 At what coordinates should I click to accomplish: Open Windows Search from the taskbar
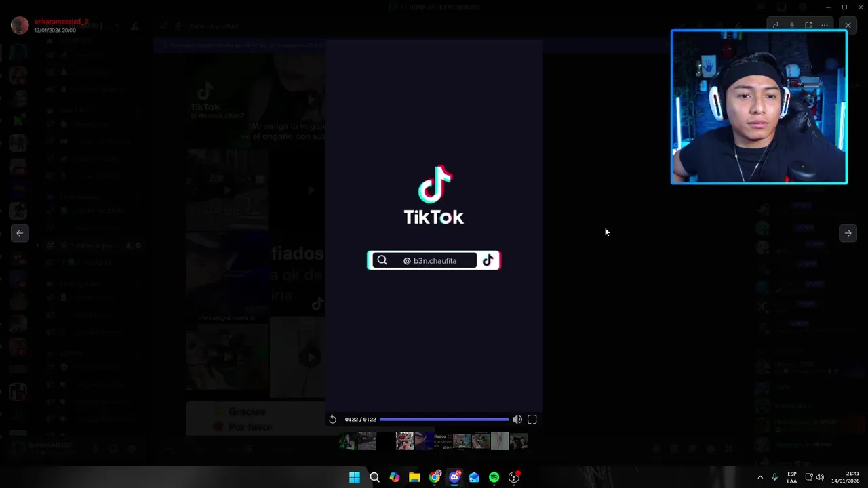tap(374, 477)
